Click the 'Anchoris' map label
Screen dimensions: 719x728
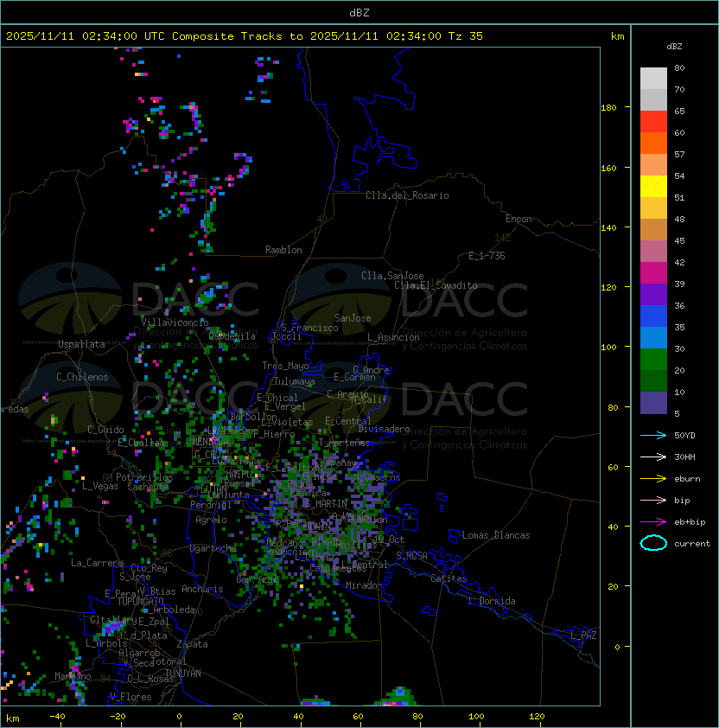click(202, 589)
